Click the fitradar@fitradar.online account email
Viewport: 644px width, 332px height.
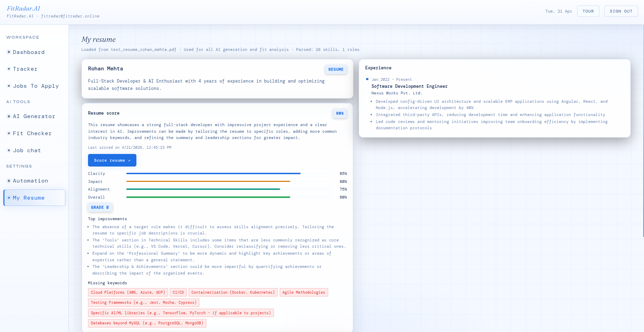click(x=70, y=16)
